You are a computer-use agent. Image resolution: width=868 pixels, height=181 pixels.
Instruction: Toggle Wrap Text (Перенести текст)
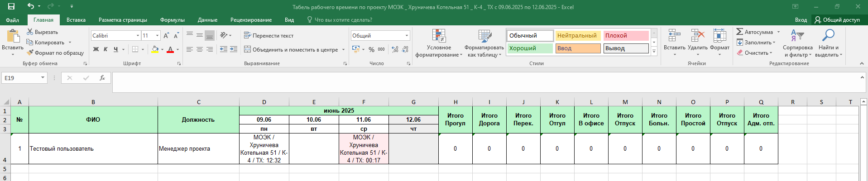pyautogui.click(x=269, y=36)
